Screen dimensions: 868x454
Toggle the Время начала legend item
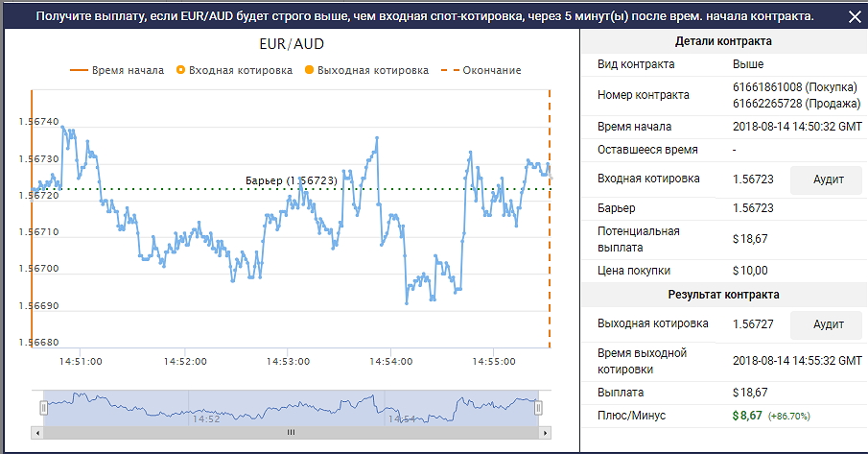click(117, 70)
